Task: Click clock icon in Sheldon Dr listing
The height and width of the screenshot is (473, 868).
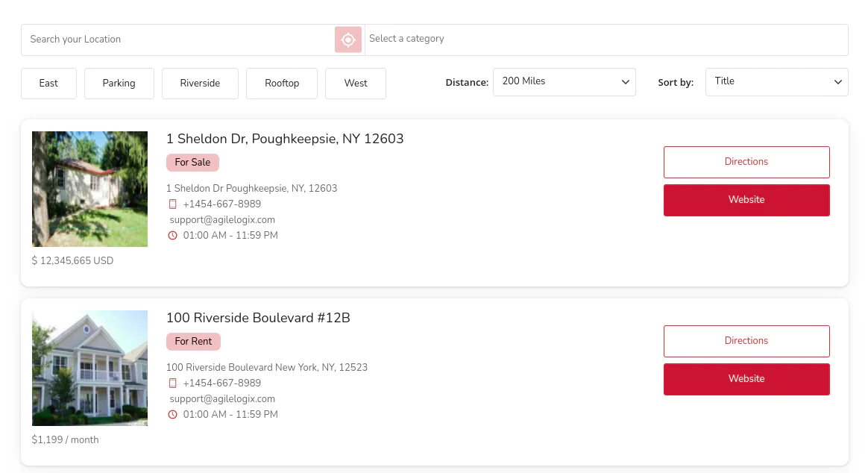Action: (173, 236)
